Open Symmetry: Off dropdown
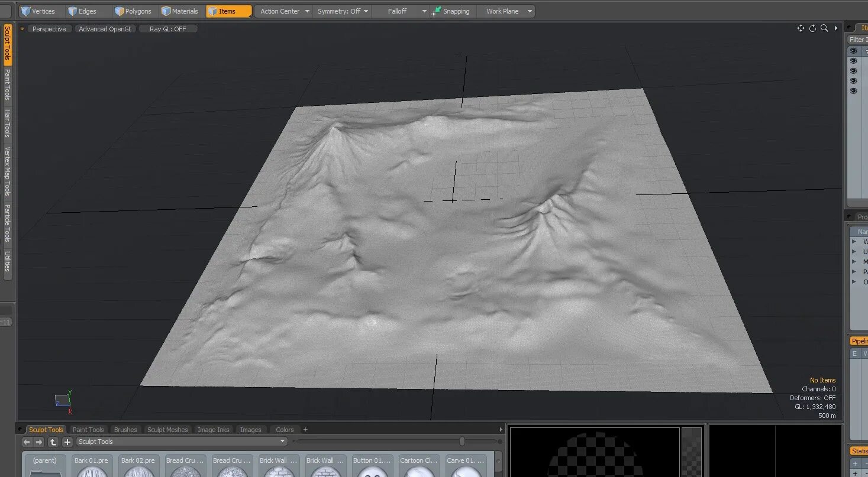868x477 pixels. (x=343, y=11)
